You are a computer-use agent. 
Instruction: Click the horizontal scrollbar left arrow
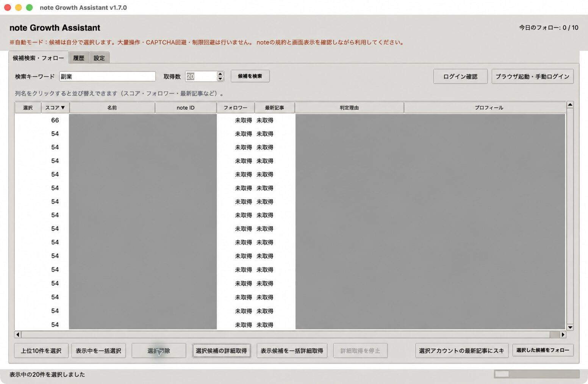click(x=18, y=334)
